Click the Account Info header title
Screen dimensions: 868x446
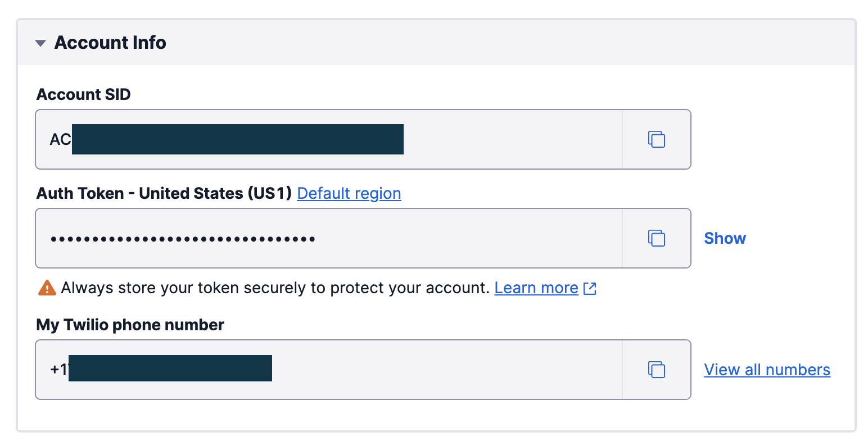coord(110,43)
